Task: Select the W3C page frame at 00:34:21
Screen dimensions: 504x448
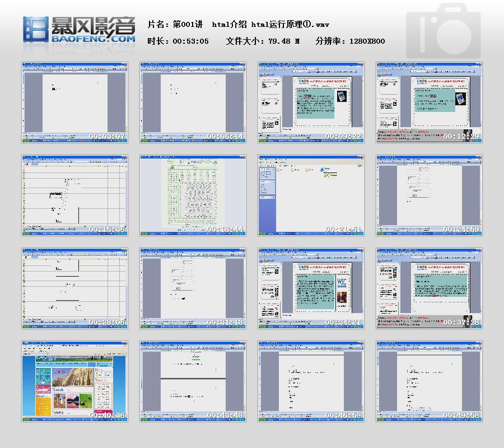Action: [311, 288]
